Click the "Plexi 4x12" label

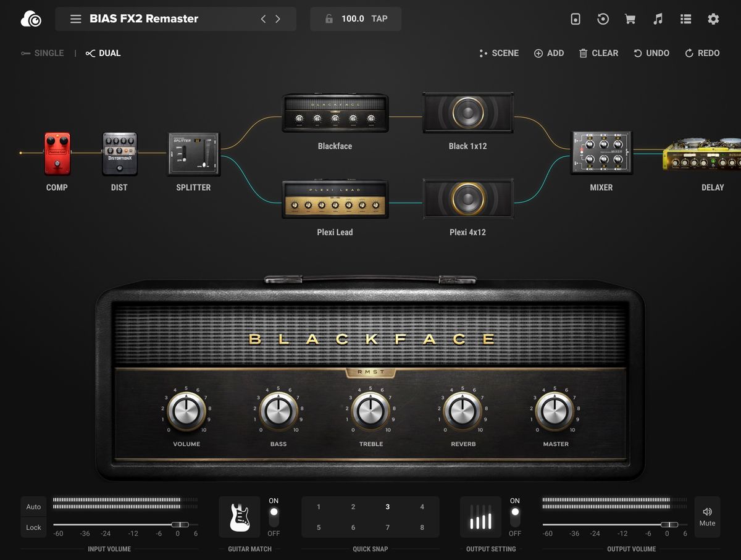(x=467, y=232)
